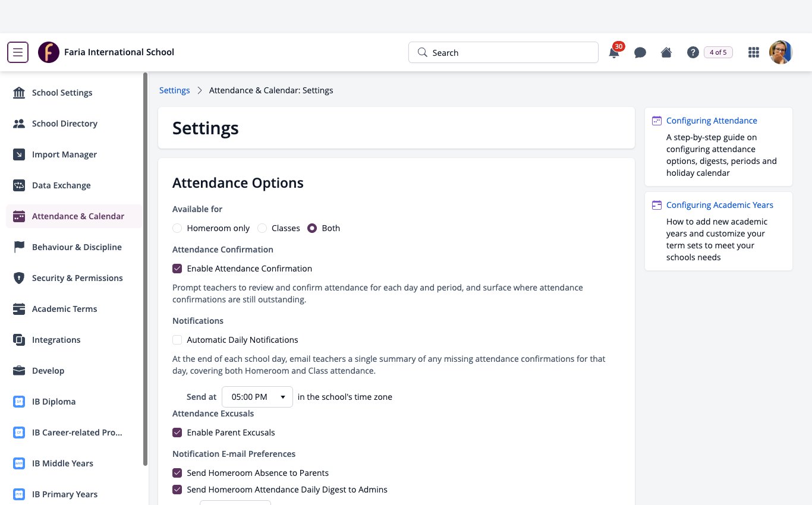812x505 pixels.
Task: Select the Classes radio option
Action: tap(262, 228)
